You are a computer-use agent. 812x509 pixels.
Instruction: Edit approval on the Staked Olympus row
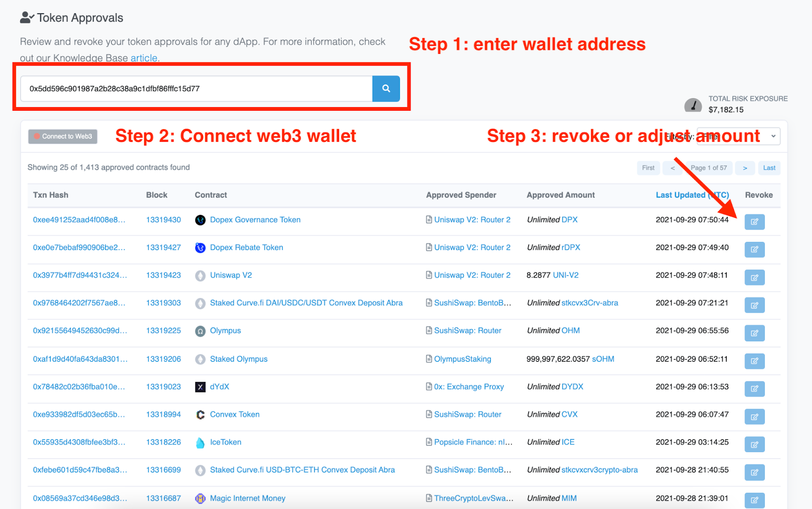pyautogui.click(x=754, y=361)
